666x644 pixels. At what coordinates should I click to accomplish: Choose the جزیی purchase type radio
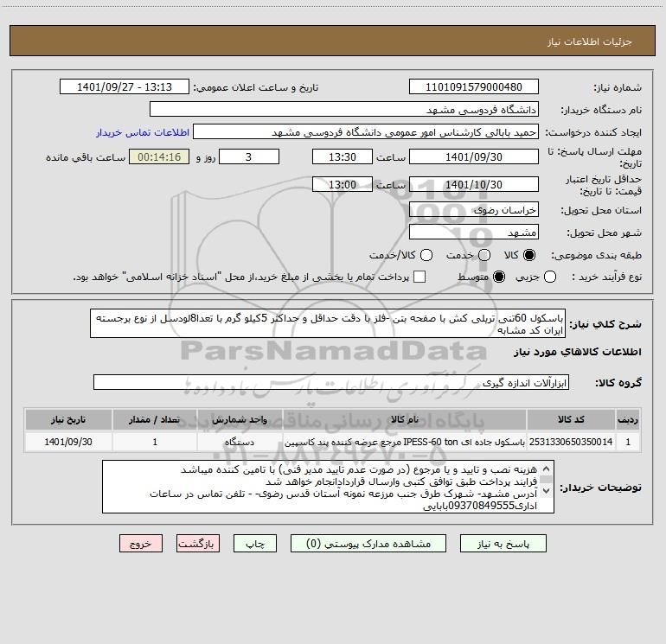click(x=550, y=277)
